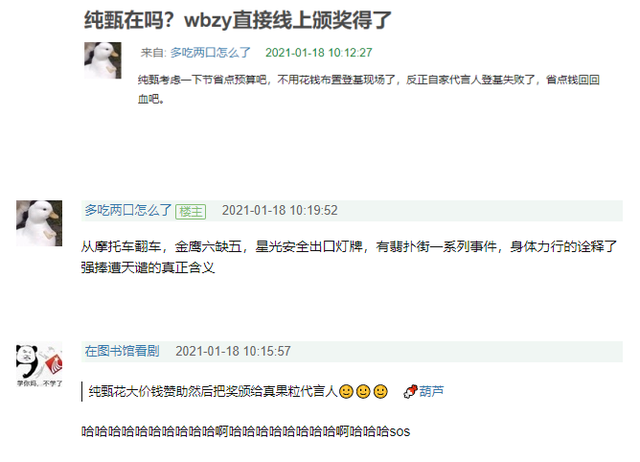Open the duck avatar beside 楼主 reply
Image resolution: width=640 pixels, height=462 pixels.
[x=39, y=223]
